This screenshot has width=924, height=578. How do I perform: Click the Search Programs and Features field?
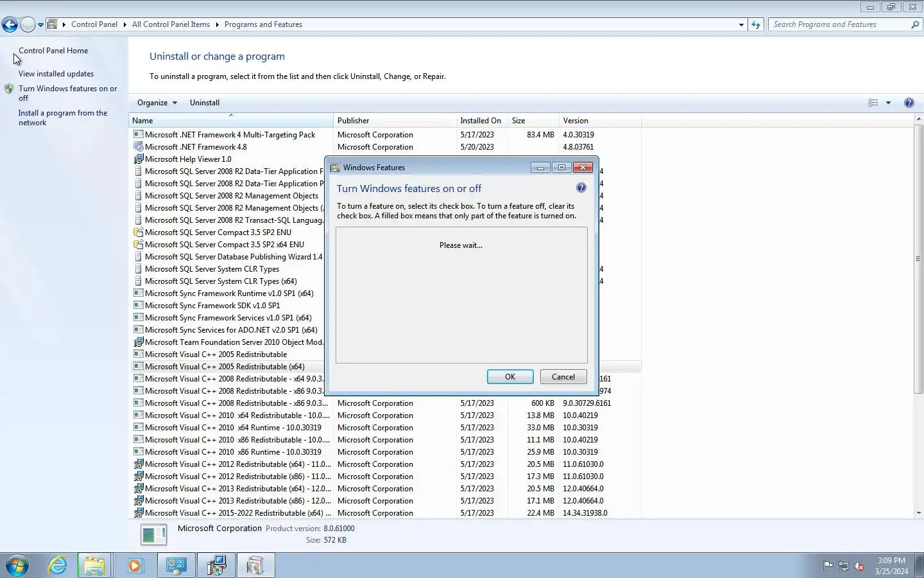coord(839,24)
